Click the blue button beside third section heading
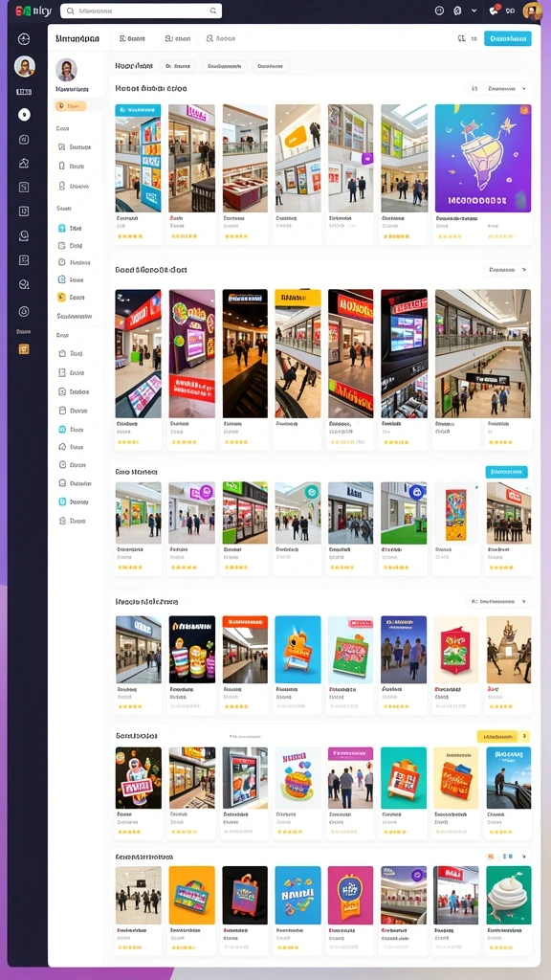Image resolution: width=551 pixels, height=980 pixels. click(x=507, y=472)
